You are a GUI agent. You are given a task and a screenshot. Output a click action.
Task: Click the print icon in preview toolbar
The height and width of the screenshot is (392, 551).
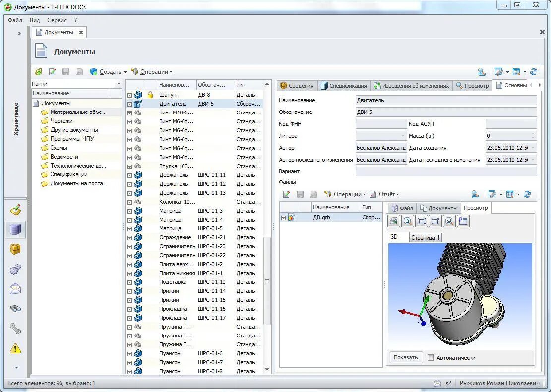(x=394, y=221)
